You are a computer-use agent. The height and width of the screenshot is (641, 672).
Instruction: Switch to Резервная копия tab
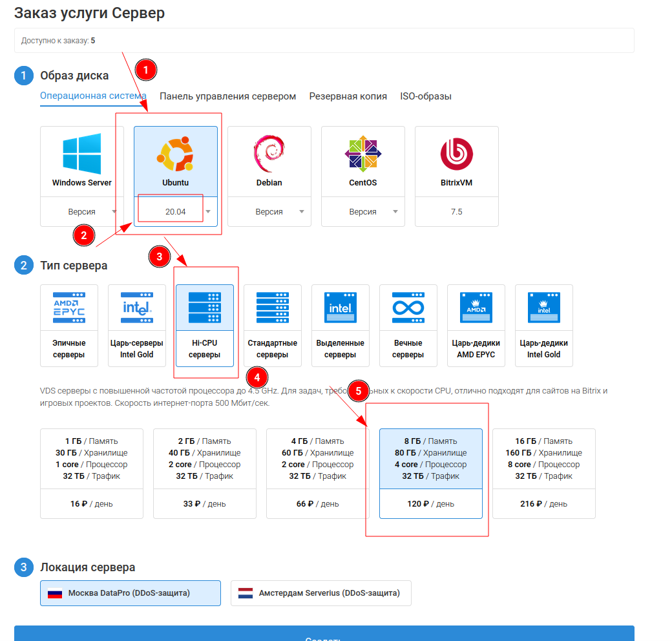click(x=348, y=96)
